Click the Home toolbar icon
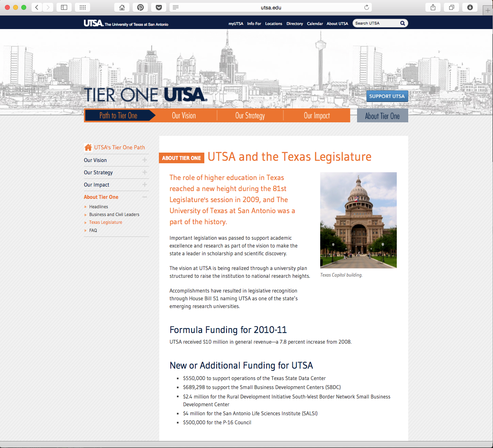 122,7
